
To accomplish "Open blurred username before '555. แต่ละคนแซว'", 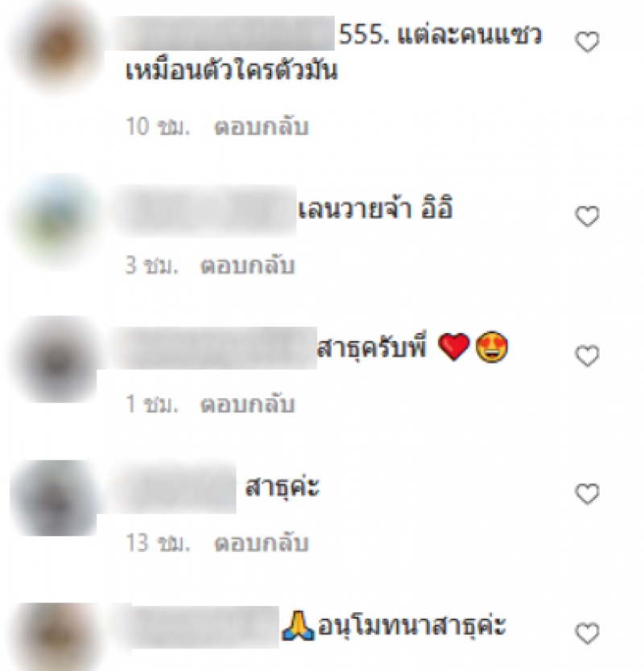I will click(x=223, y=33).
